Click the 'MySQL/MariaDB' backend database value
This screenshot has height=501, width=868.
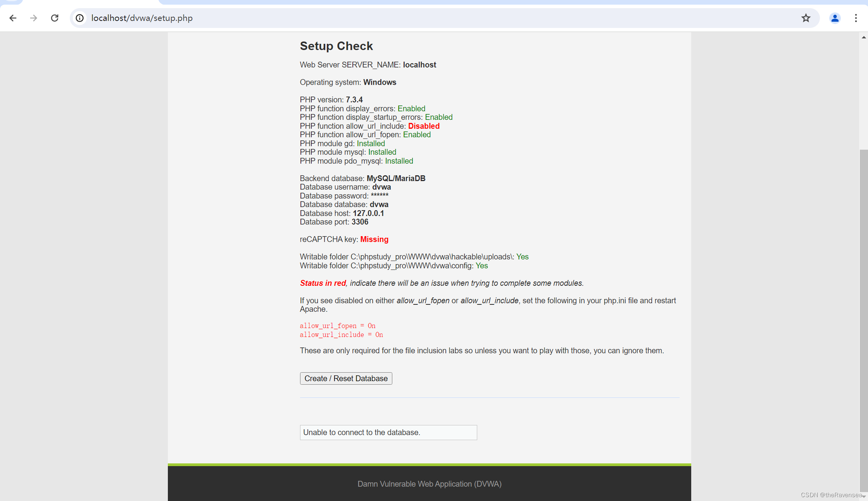[x=396, y=178]
